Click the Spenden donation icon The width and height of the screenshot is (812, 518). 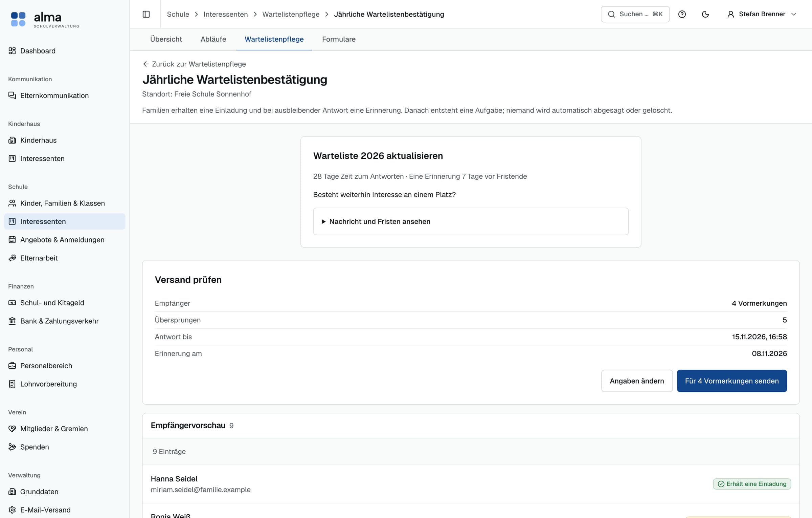(12, 447)
